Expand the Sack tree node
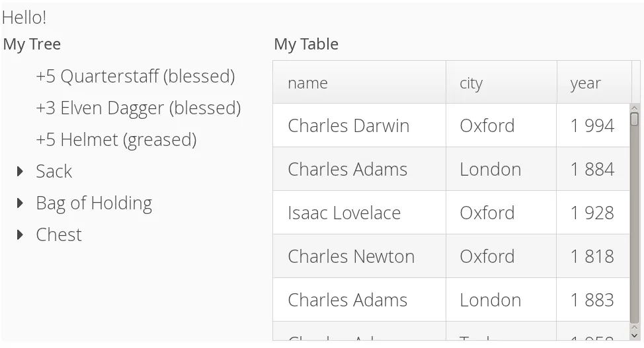Viewport: 644px width, 348px height. [x=20, y=172]
